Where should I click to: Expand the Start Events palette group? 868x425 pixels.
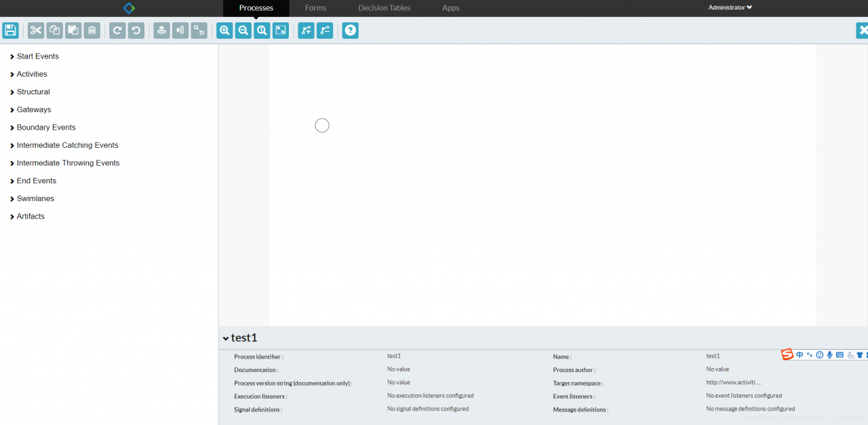coord(34,56)
